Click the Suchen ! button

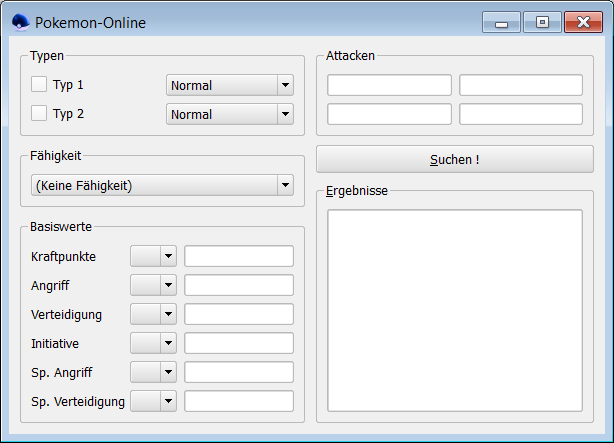455,159
